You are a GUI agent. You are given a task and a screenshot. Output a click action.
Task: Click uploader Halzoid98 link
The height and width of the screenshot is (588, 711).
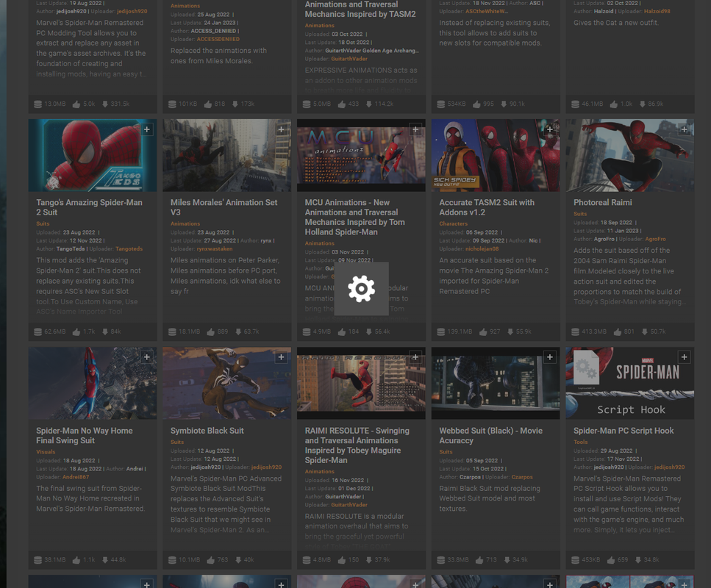click(x=657, y=11)
